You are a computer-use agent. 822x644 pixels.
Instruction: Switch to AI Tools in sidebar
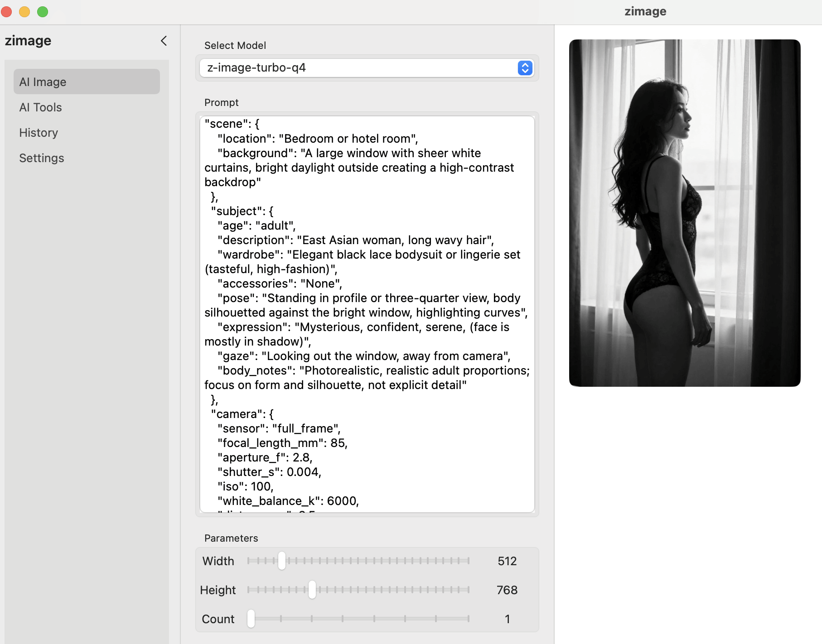[41, 107]
